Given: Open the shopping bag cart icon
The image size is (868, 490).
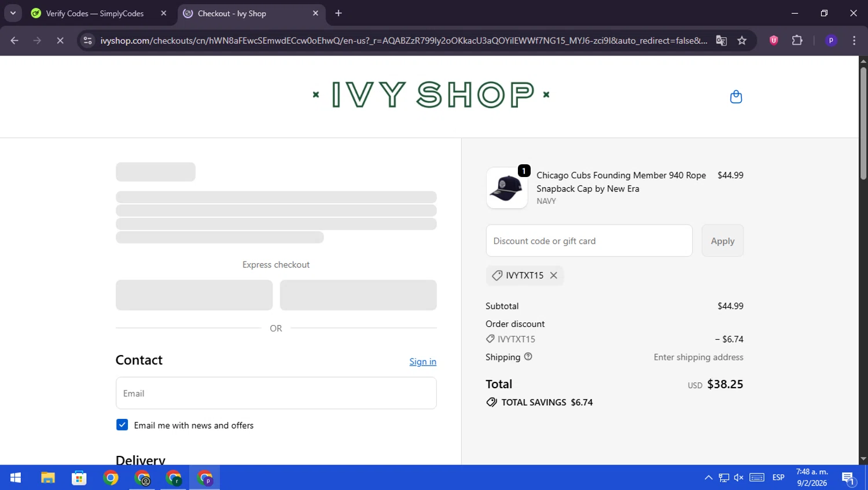Looking at the screenshot, I should pyautogui.click(x=735, y=97).
